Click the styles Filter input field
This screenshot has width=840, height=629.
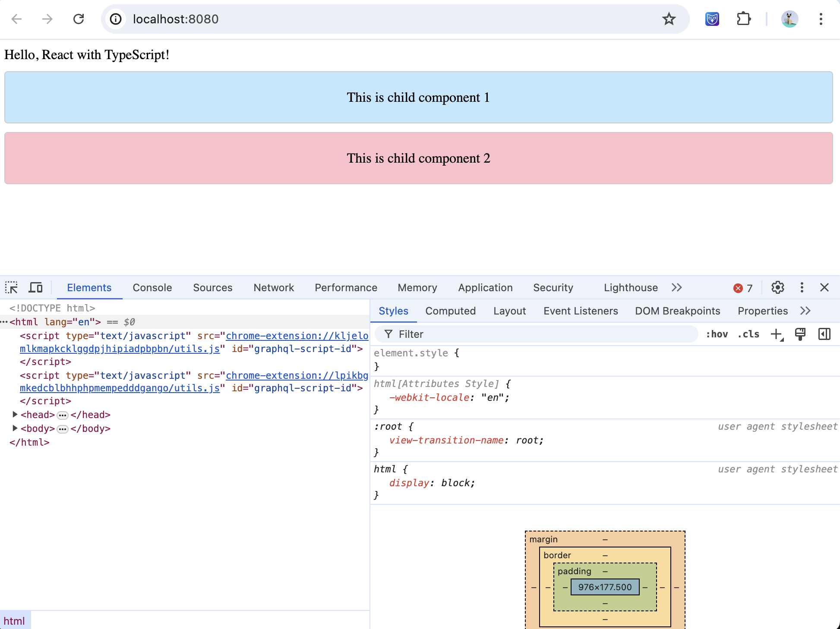point(535,334)
